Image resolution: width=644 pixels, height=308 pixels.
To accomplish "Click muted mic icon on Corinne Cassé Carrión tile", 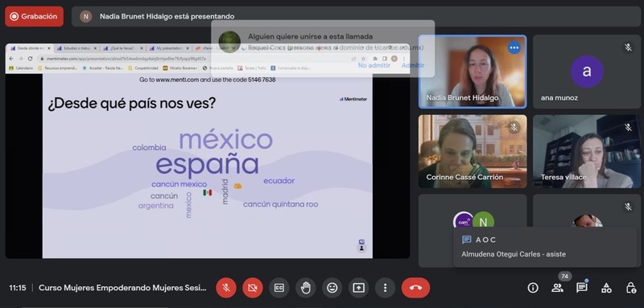I will point(514,127).
